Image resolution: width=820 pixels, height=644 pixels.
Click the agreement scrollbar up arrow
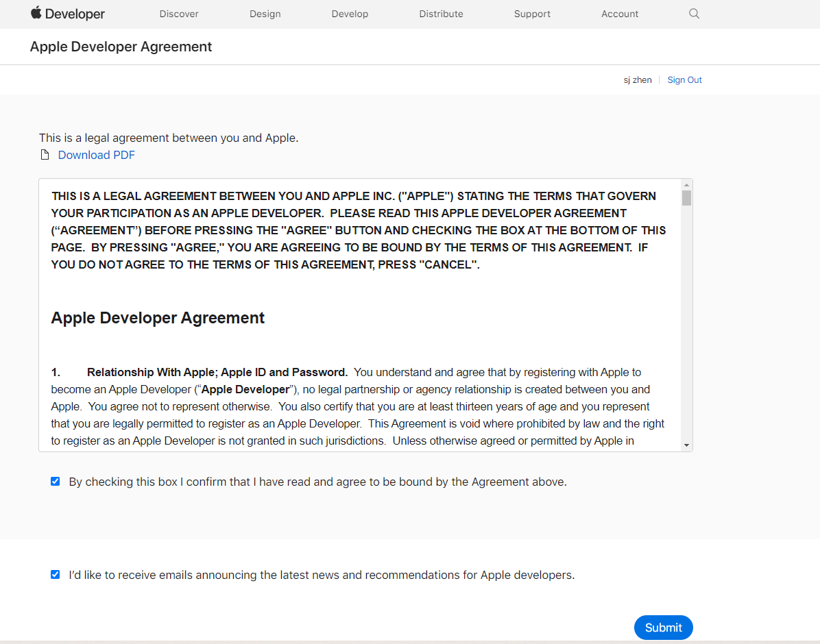click(686, 184)
